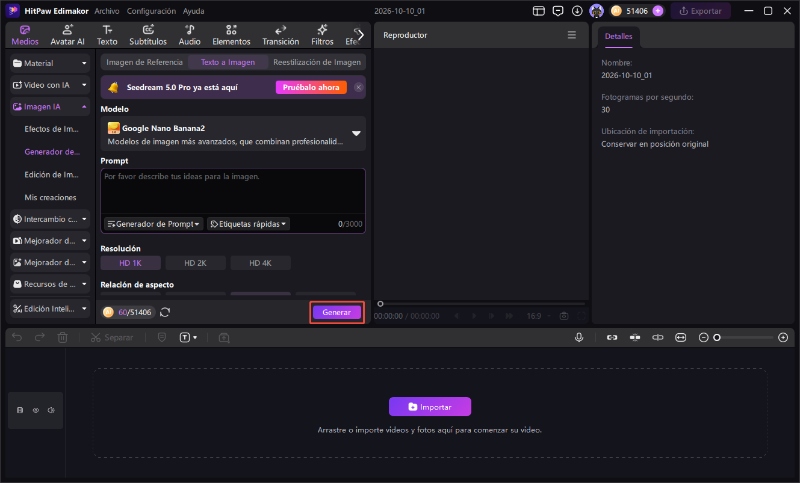Open the Avatar AI tab
Screen dimensions: 800x483
[67, 35]
